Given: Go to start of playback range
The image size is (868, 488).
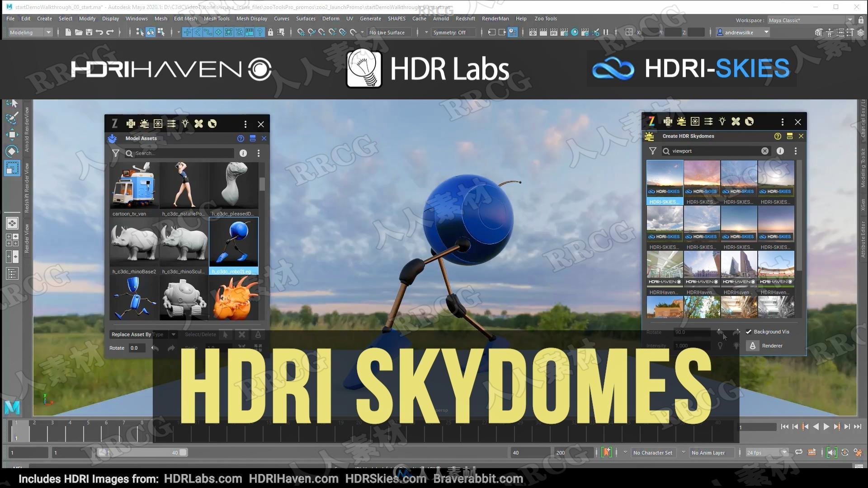Looking at the screenshot, I should coord(784,427).
